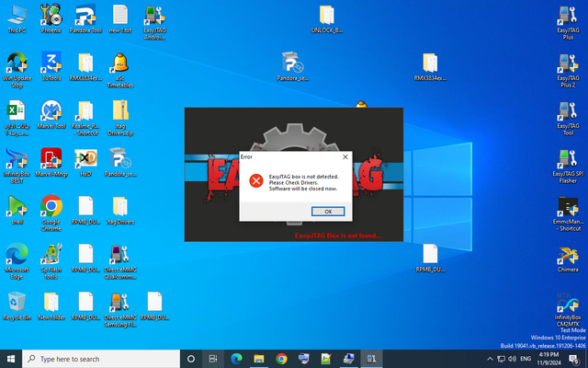Select the Recycle Bin icon
The width and height of the screenshot is (588, 368).
(17, 305)
